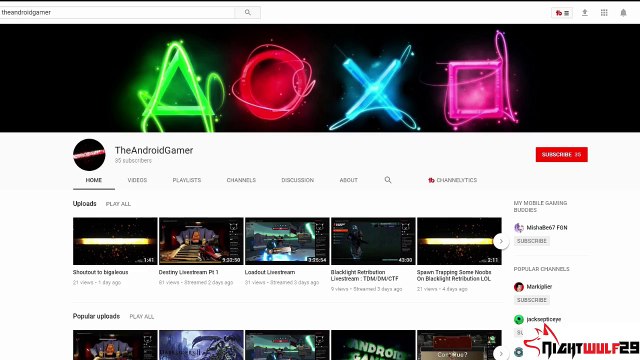Subscribe to MishaBe67 FGN
Image resolution: width=640 pixels, height=360 pixels.
click(x=531, y=241)
